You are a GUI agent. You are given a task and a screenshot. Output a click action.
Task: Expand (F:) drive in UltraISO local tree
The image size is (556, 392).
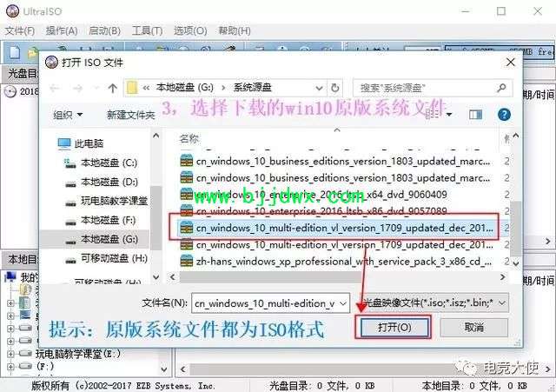click(10, 366)
